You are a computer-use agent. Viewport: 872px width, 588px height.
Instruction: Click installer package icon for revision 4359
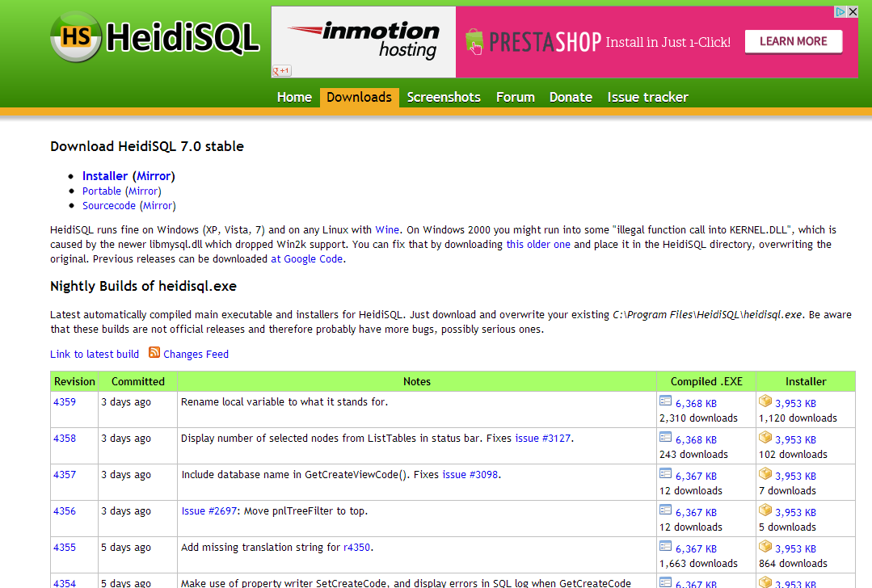pos(765,401)
